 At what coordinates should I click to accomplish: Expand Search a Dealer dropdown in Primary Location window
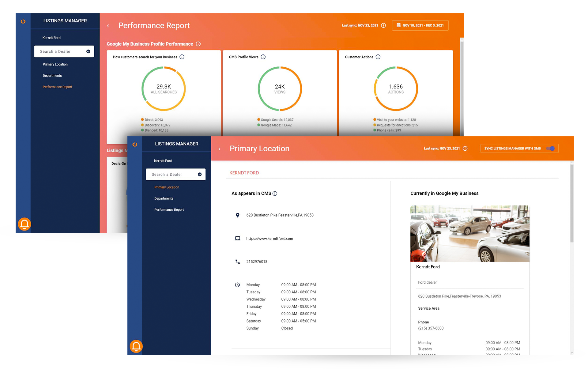point(200,175)
